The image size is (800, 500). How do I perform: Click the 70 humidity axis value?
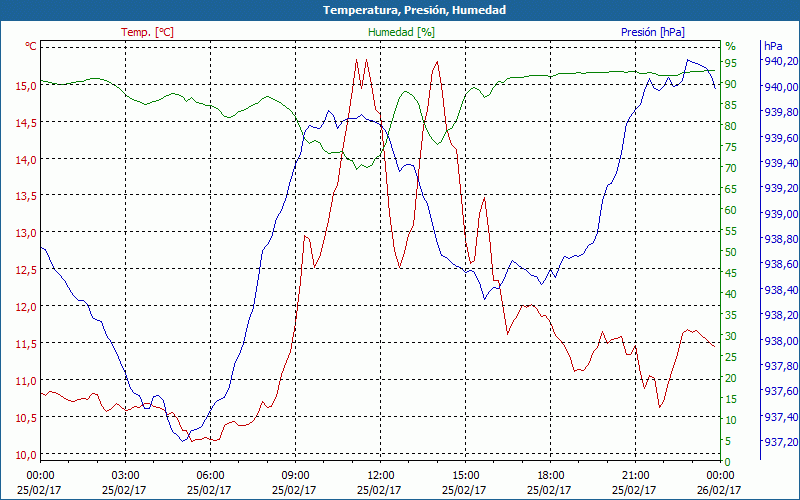730,168
